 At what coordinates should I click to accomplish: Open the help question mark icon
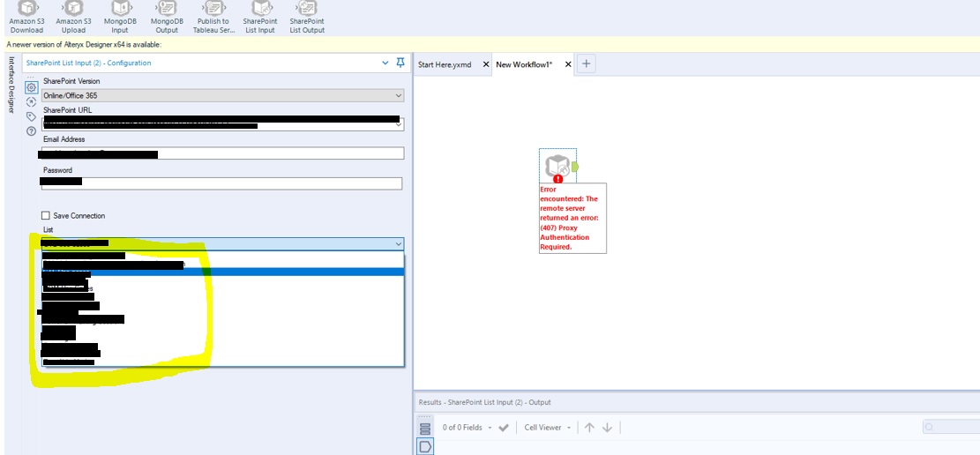pos(31,131)
